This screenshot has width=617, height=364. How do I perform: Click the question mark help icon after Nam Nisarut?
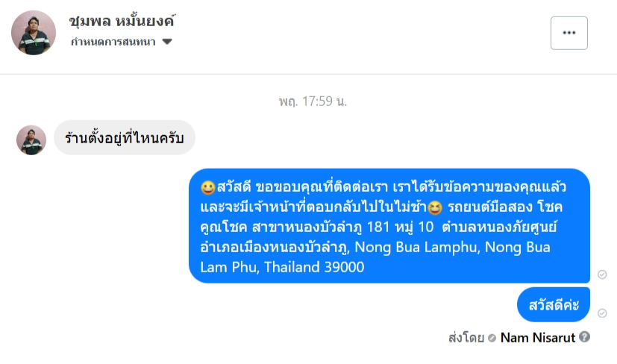(585, 337)
